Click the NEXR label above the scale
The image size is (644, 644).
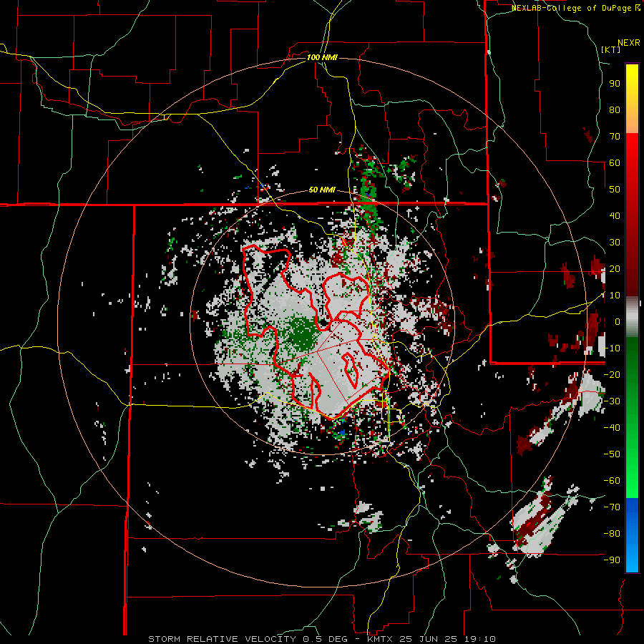pyautogui.click(x=628, y=43)
